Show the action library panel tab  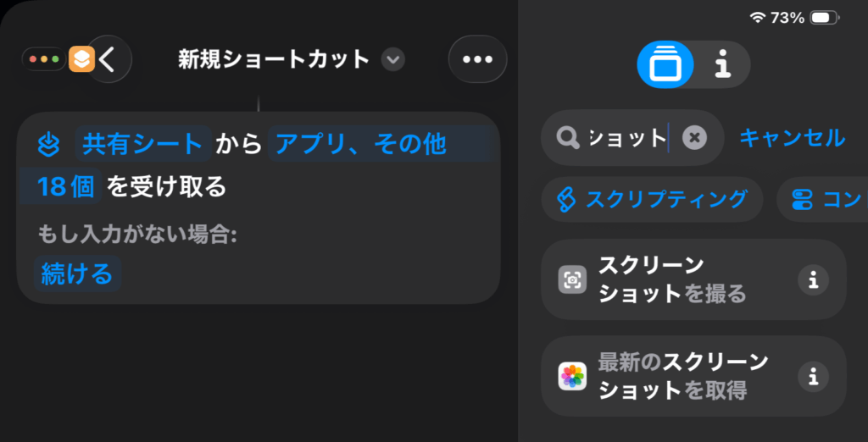pyautogui.click(x=665, y=65)
